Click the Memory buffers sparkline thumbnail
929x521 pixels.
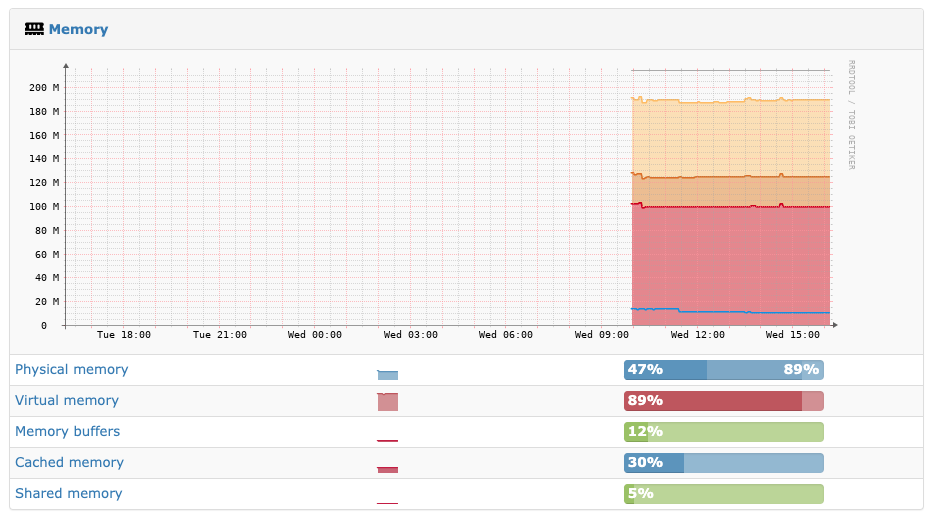[x=387, y=440]
